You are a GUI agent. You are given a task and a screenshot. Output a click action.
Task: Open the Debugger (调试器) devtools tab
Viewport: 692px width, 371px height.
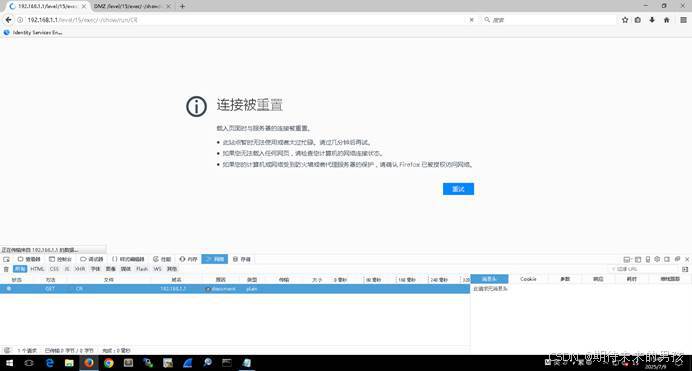(x=91, y=259)
